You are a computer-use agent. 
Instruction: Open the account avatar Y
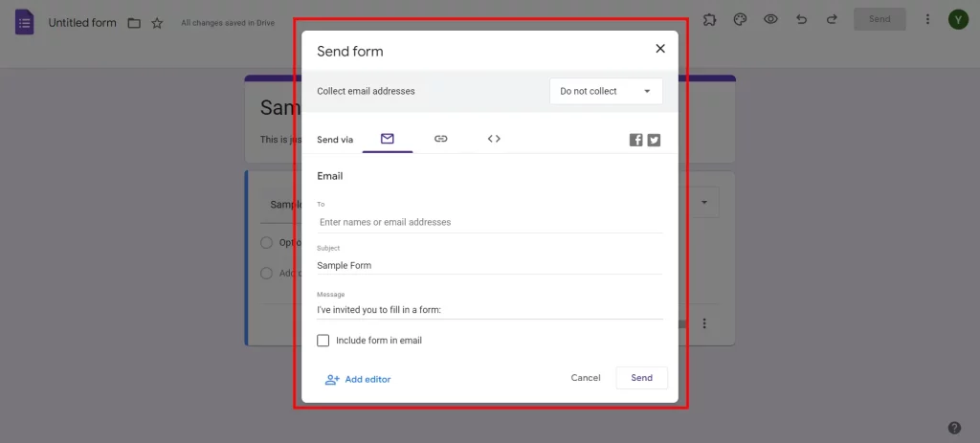tap(958, 19)
